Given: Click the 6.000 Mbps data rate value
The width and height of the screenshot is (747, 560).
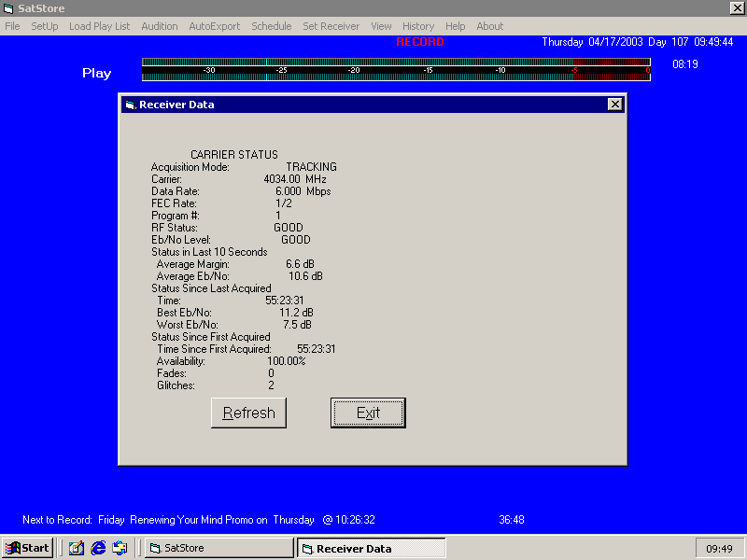Looking at the screenshot, I should (x=303, y=191).
